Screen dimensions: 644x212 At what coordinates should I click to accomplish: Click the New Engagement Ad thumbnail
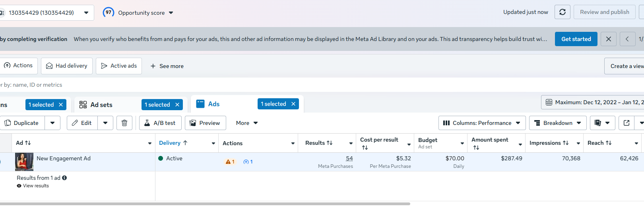pos(24,161)
